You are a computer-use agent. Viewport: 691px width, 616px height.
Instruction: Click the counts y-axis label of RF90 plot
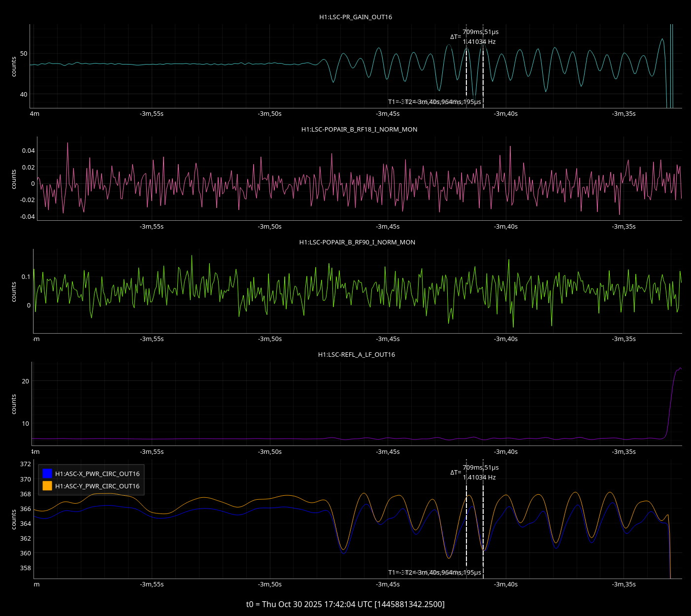click(x=14, y=292)
